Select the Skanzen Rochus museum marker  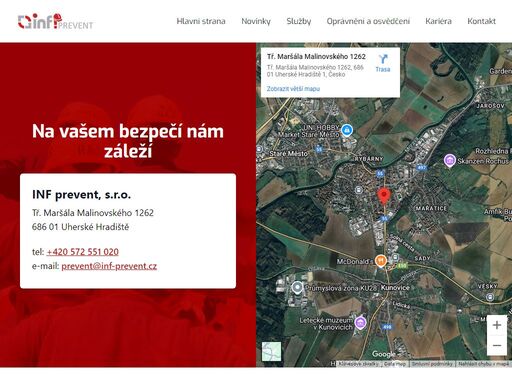450,161
